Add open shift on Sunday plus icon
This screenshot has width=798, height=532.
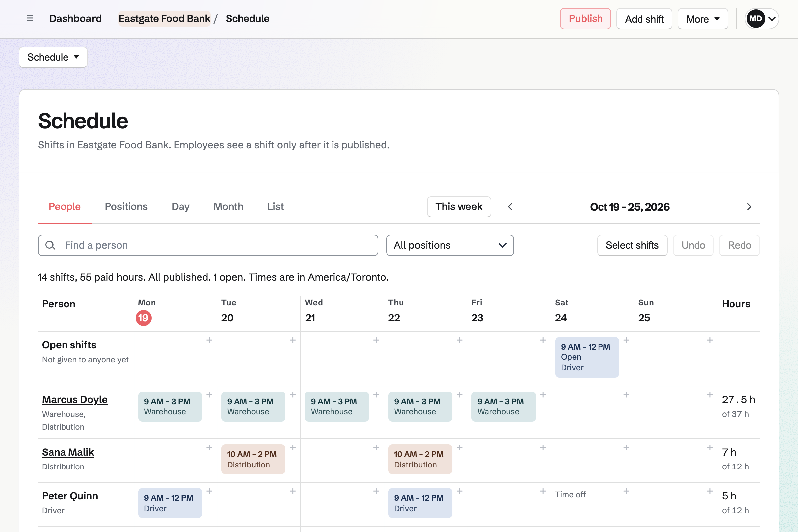coord(710,340)
